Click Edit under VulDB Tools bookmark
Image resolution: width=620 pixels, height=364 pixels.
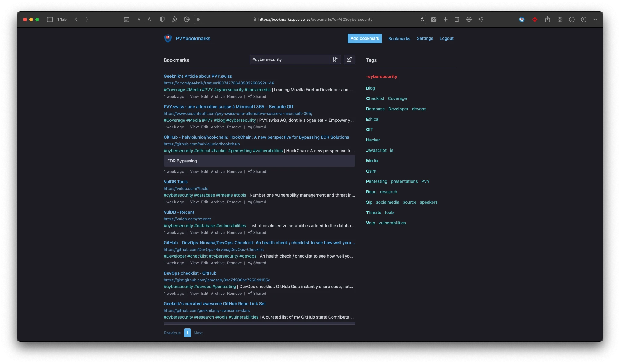pyautogui.click(x=205, y=202)
